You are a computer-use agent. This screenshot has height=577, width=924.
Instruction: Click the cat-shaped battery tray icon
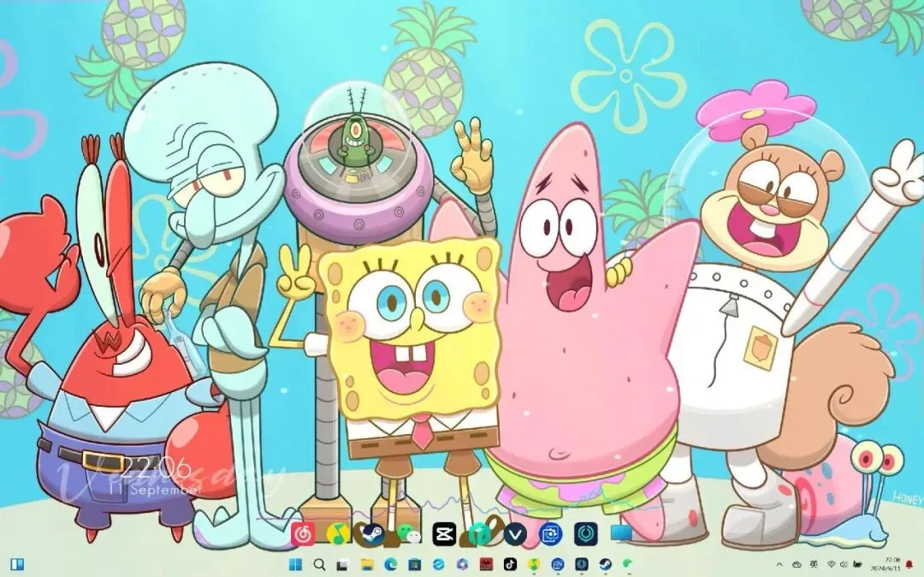tap(859, 565)
